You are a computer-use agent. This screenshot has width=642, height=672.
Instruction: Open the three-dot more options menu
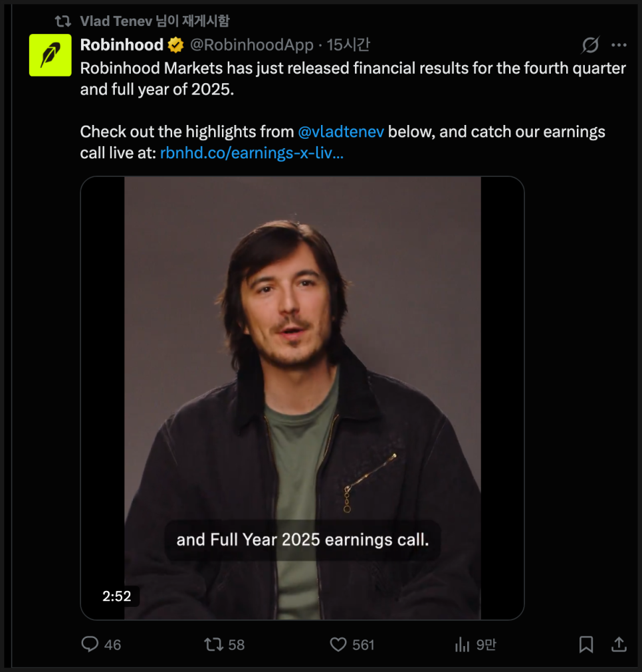coord(619,45)
